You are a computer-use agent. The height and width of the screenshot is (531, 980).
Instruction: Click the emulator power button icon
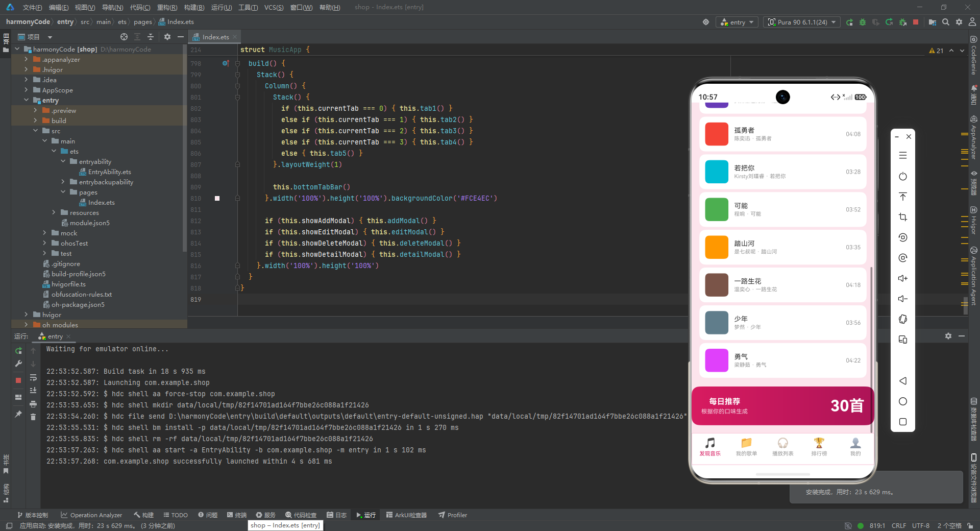tap(903, 176)
